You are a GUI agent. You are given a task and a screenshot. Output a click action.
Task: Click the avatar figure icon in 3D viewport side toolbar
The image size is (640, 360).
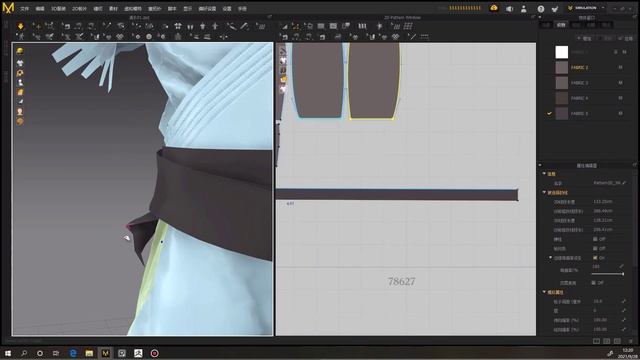click(x=20, y=82)
